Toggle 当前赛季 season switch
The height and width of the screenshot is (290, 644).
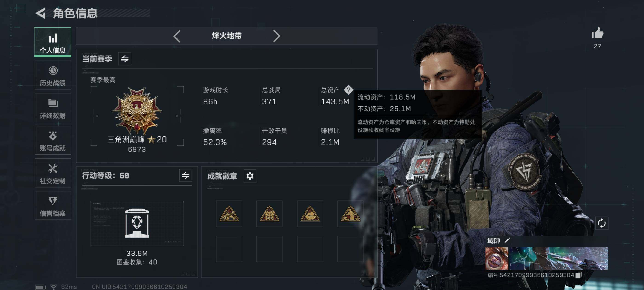tap(125, 59)
